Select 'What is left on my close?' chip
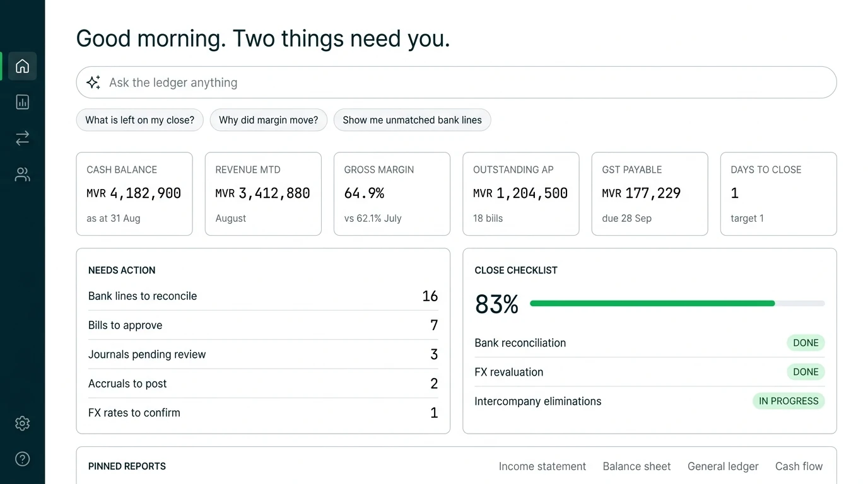Image resolution: width=868 pixels, height=484 pixels. [139, 120]
